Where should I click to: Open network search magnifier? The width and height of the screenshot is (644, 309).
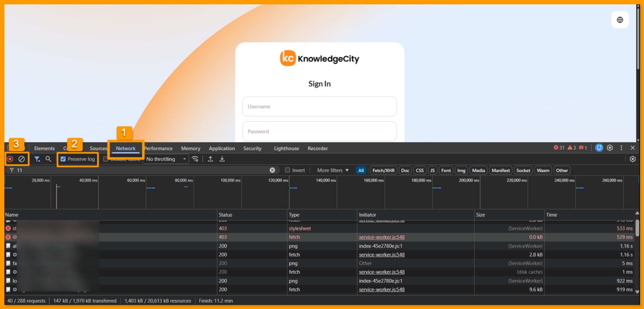48,159
